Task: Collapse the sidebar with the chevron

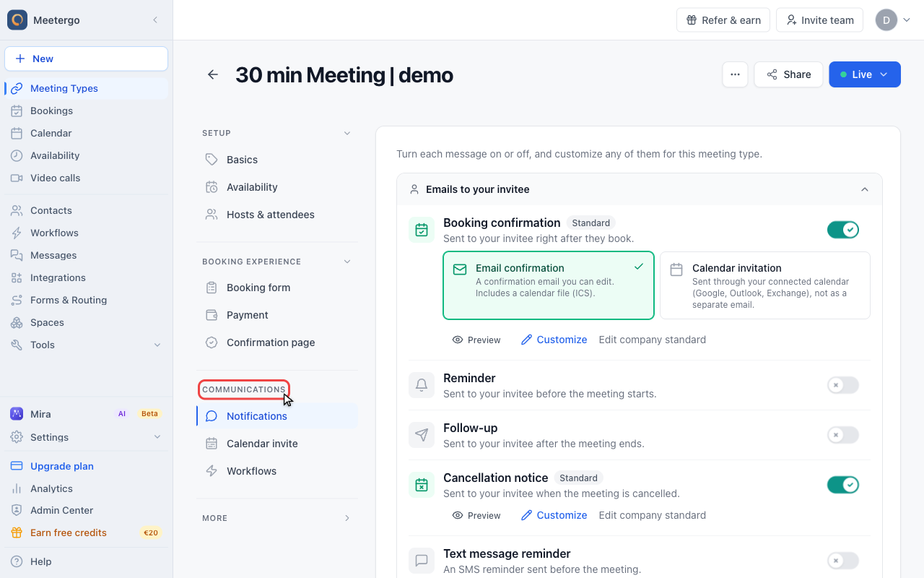Action: pyautogui.click(x=155, y=20)
